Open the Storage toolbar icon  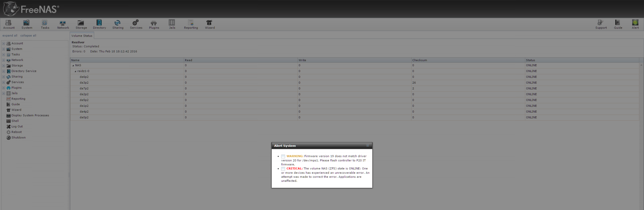point(81,24)
